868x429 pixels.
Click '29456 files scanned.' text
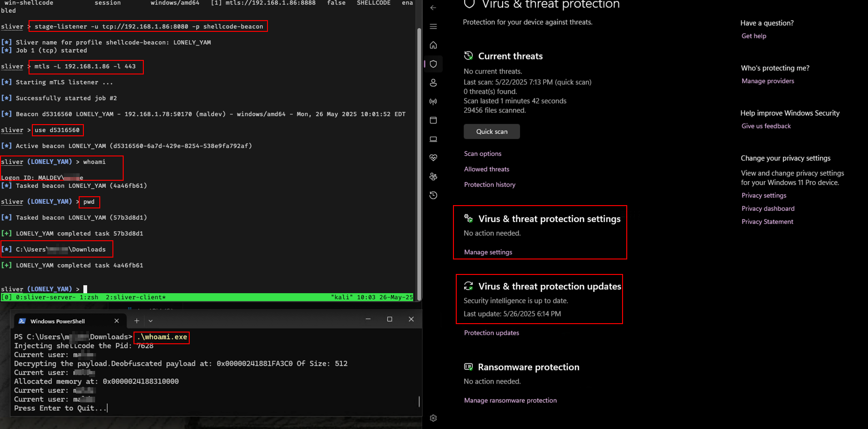495,111
